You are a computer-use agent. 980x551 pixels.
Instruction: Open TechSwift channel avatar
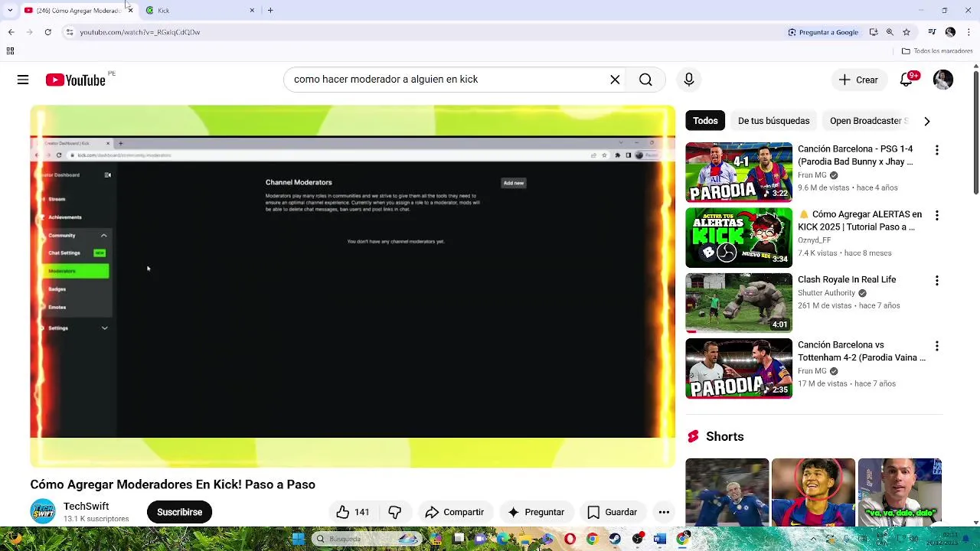point(43,511)
